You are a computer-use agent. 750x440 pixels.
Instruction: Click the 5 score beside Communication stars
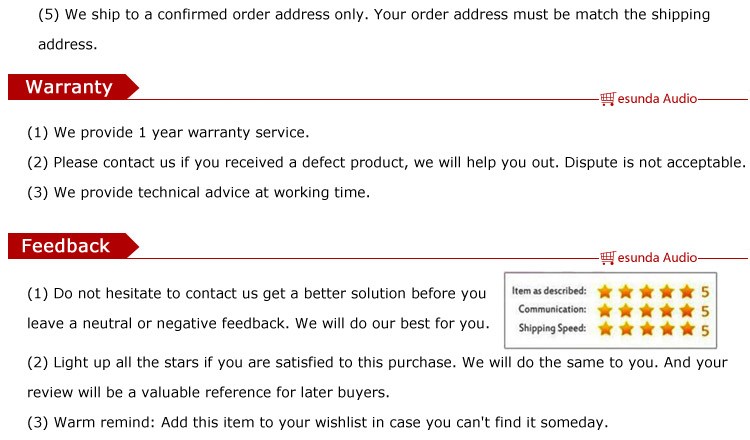704,310
